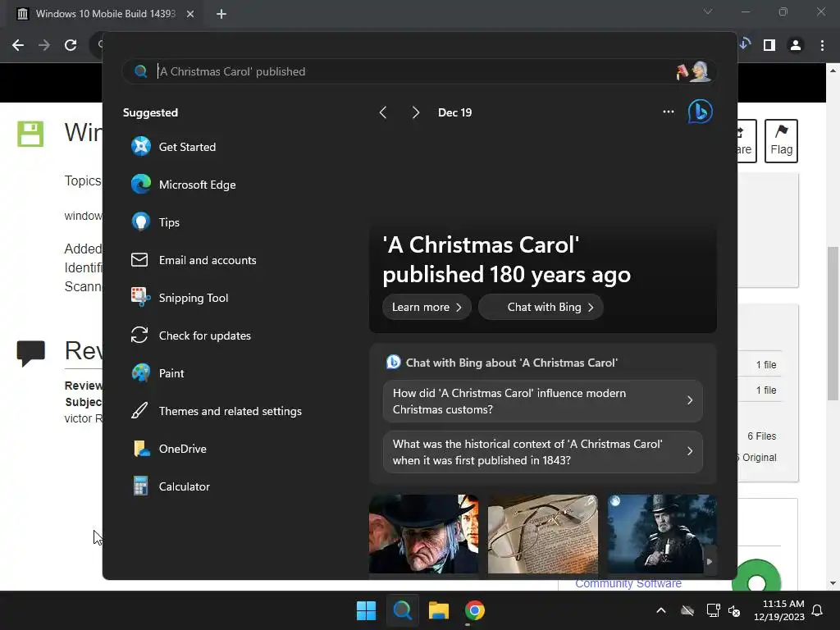The width and height of the screenshot is (840, 630).
Task: Open Paint from suggested list
Action: (x=157, y=373)
